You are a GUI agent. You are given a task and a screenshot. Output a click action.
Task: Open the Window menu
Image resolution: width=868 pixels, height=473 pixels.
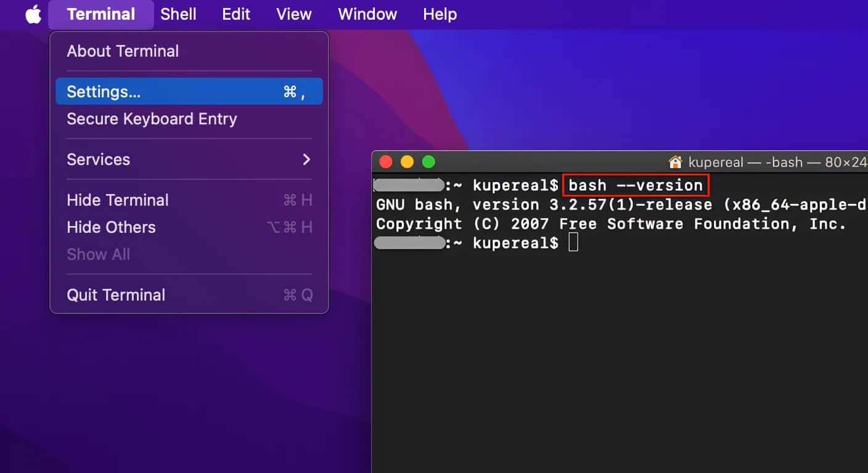tap(367, 14)
